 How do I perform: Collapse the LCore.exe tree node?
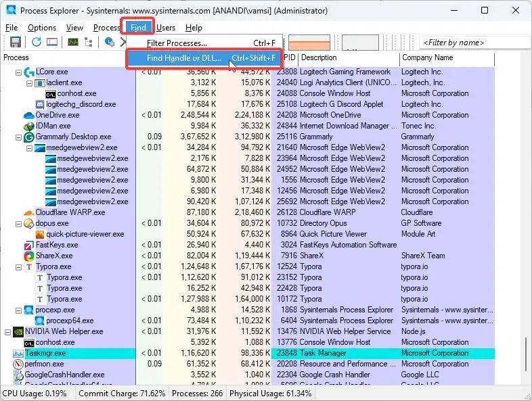(x=19, y=72)
